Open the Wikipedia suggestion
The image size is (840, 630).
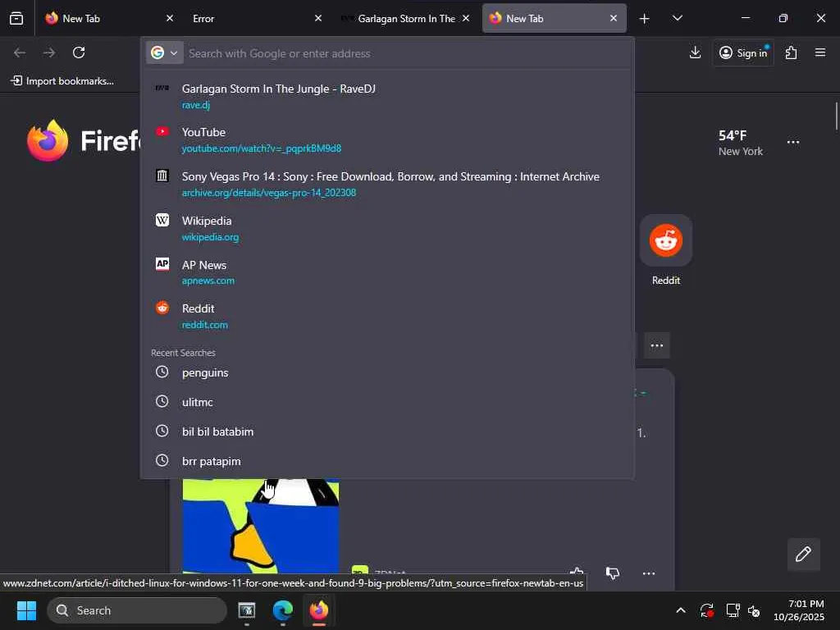click(x=387, y=228)
